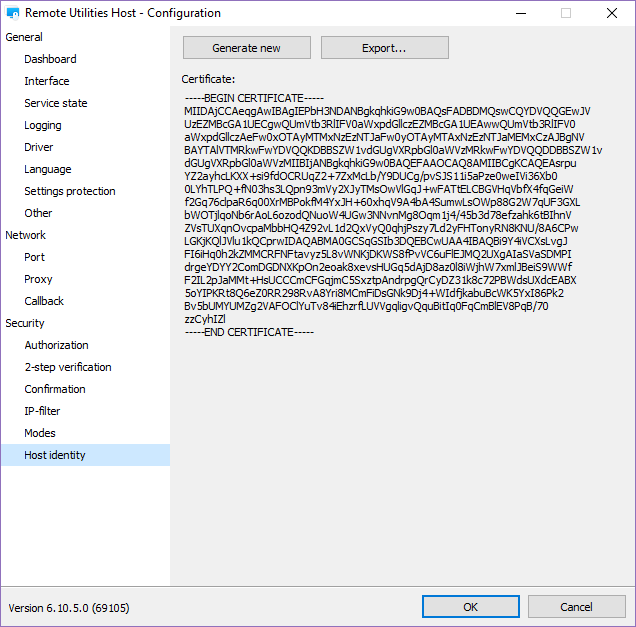
Task: Click the Remote Utilities app icon in title bar
Action: pos(12,13)
